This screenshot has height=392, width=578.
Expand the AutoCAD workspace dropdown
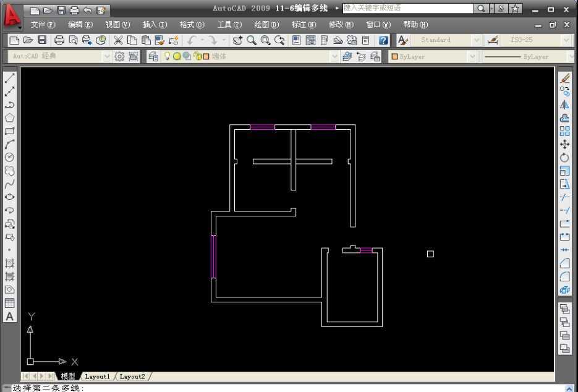pyautogui.click(x=106, y=56)
